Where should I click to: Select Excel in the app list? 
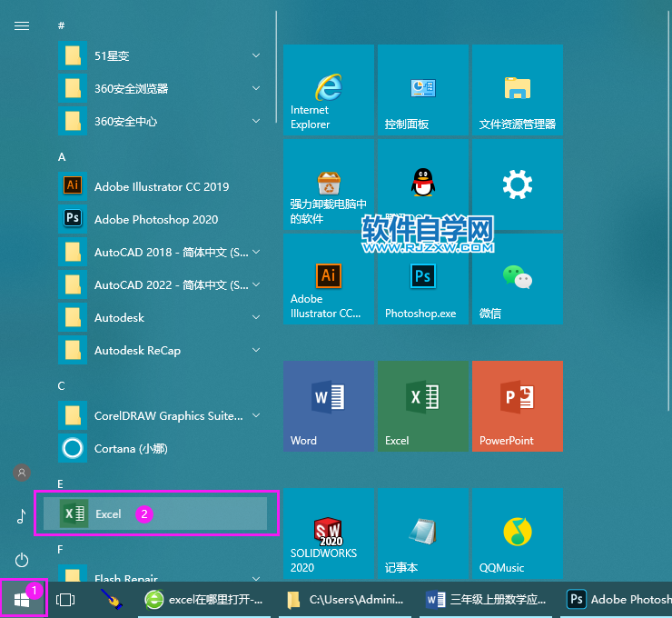[x=154, y=513]
